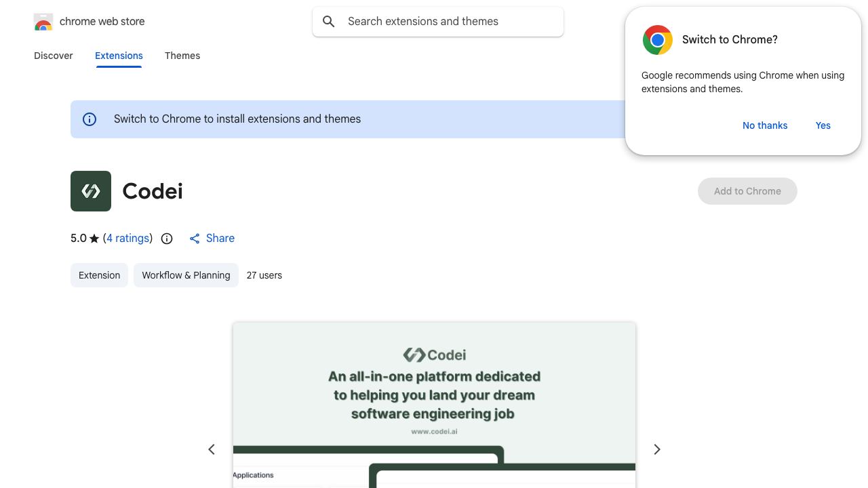Click the info icon in blue banner

point(90,119)
